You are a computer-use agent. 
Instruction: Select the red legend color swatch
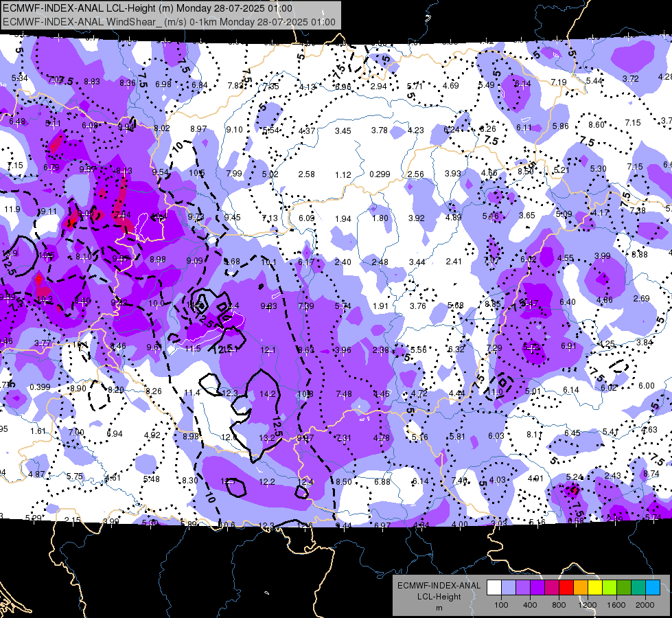pyautogui.click(x=566, y=588)
